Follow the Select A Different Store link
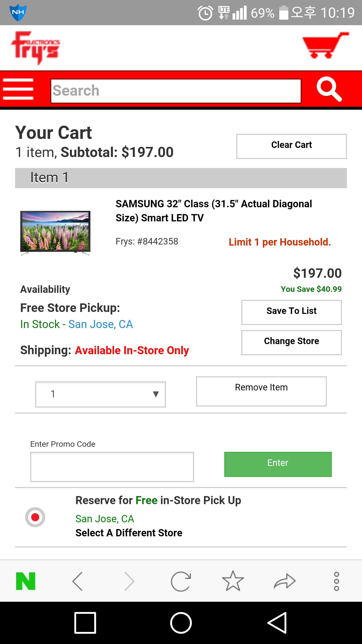Viewport: 362px width, 644px height. pyautogui.click(x=129, y=533)
